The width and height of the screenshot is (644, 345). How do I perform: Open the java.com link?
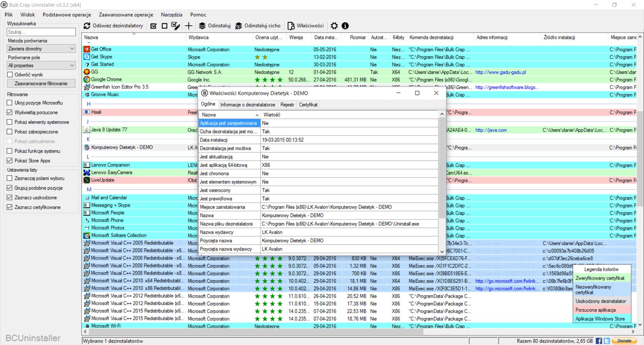click(x=491, y=130)
